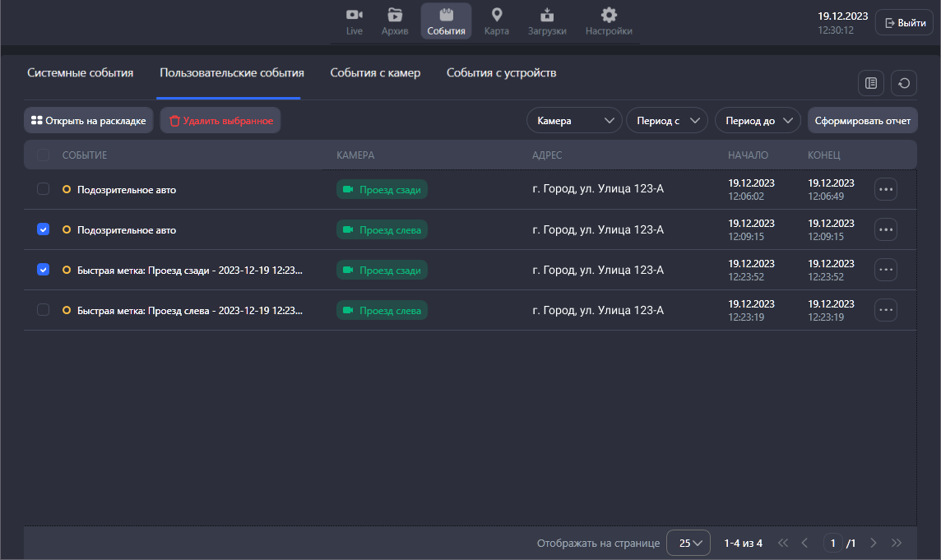Screen dimensions: 941x560
Task: Go to the Карта map section
Action: coord(496,21)
